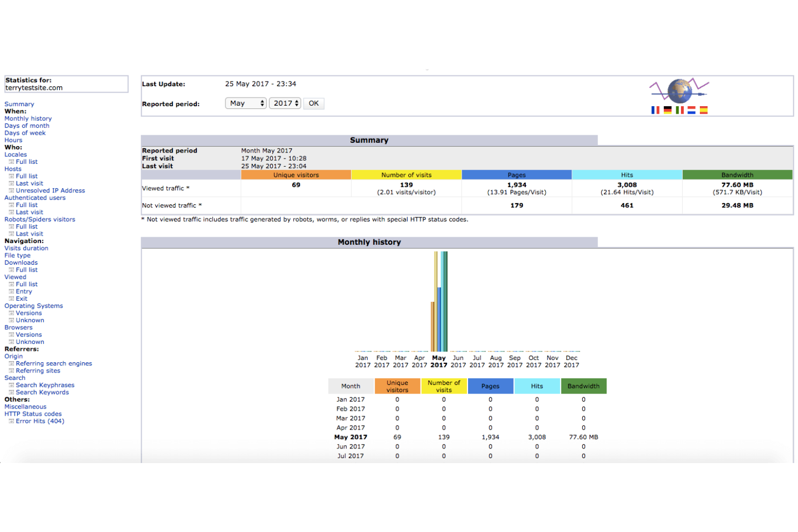
Task: Click the icon beside Error Hits (404)
Action: [x=11, y=422]
